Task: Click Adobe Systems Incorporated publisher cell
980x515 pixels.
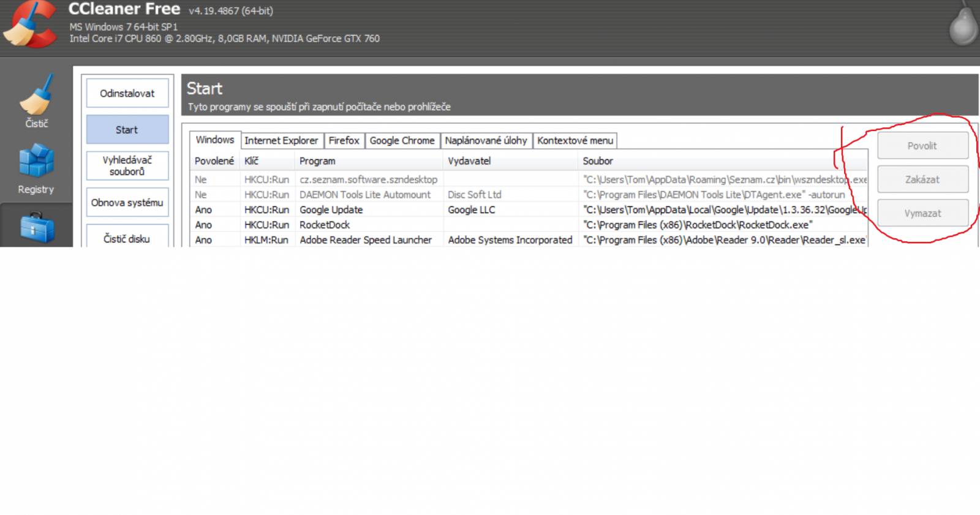Action: pyautogui.click(x=510, y=240)
